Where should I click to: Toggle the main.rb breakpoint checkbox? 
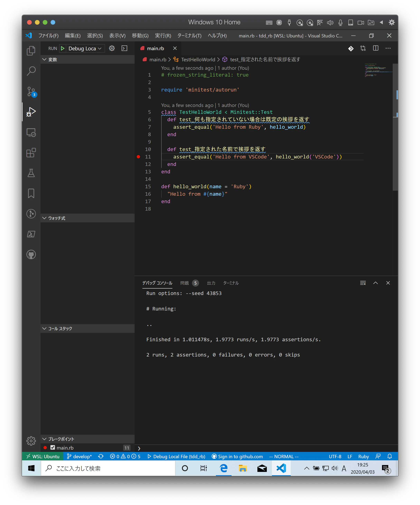(x=53, y=448)
